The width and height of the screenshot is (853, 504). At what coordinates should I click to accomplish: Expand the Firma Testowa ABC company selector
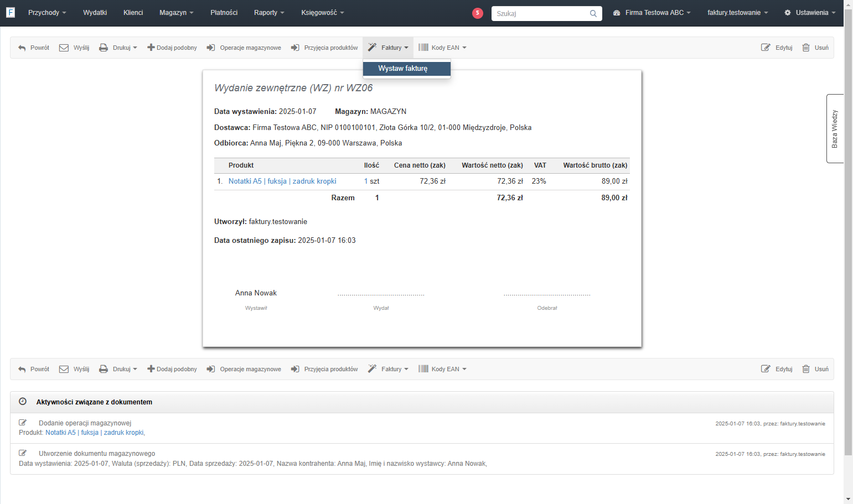coord(652,13)
